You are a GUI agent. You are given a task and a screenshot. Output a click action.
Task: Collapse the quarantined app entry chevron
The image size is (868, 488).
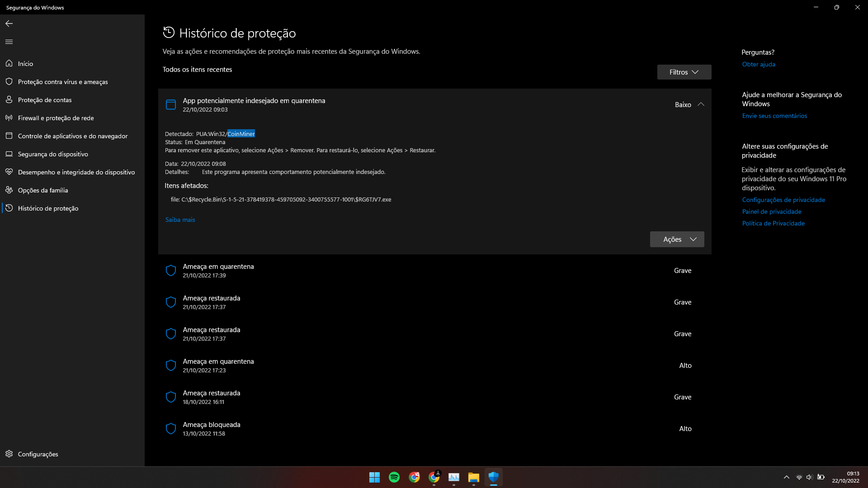[701, 104]
